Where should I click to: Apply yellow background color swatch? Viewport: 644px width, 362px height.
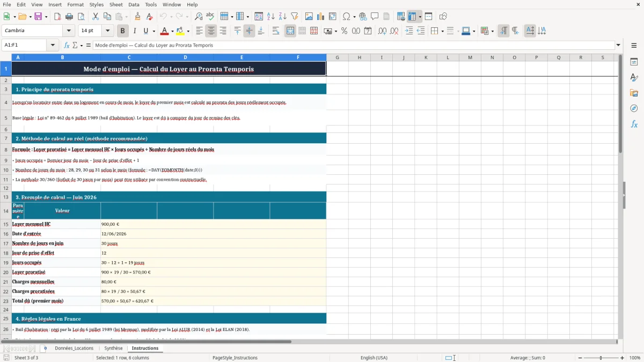click(180, 31)
